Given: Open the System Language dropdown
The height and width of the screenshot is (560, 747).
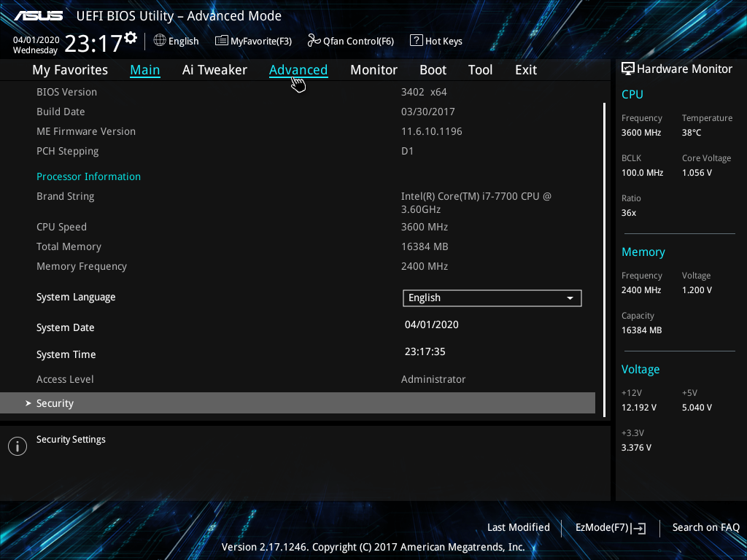Looking at the screenshot, I should [492, 298].
